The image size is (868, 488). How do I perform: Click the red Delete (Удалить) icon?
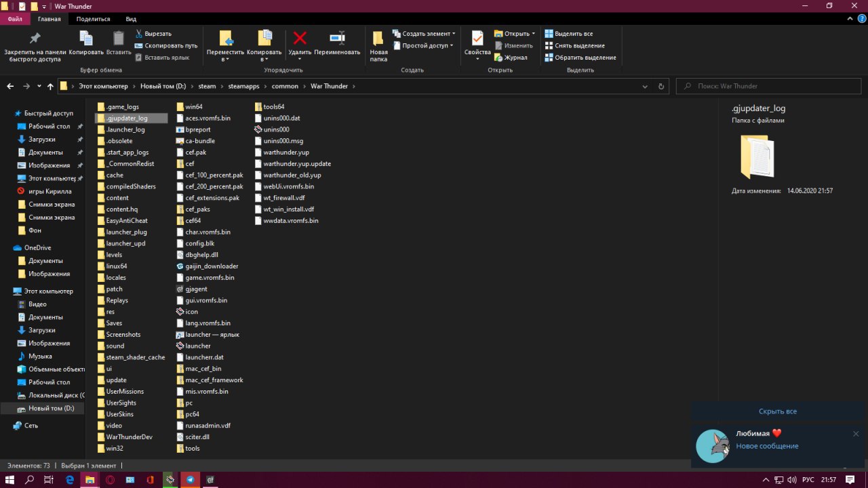[300, 37]
